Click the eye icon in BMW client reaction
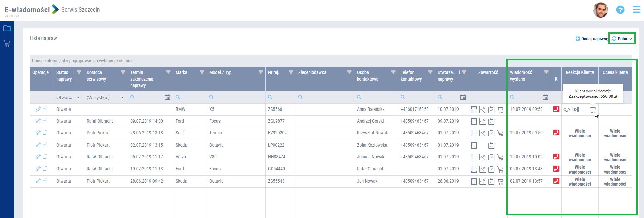644x218 pixels. (567, 110)
